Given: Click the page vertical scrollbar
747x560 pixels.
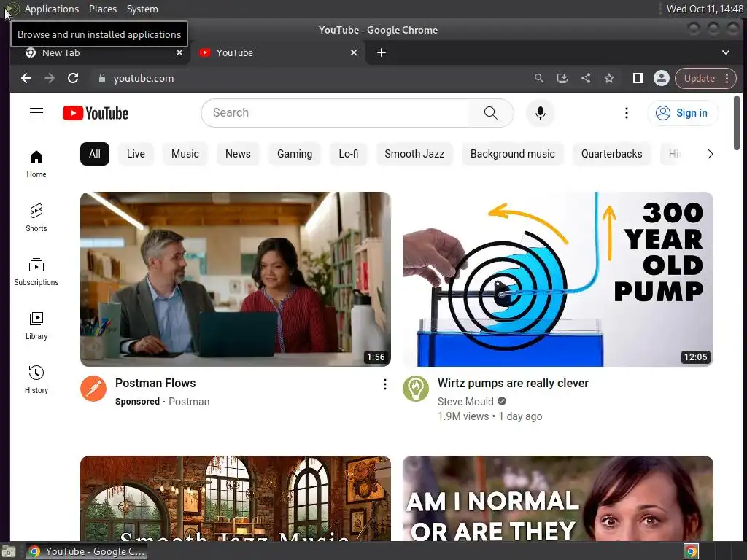Looking at the screenshot, I should pyautogui.click(x=737, y=122).
